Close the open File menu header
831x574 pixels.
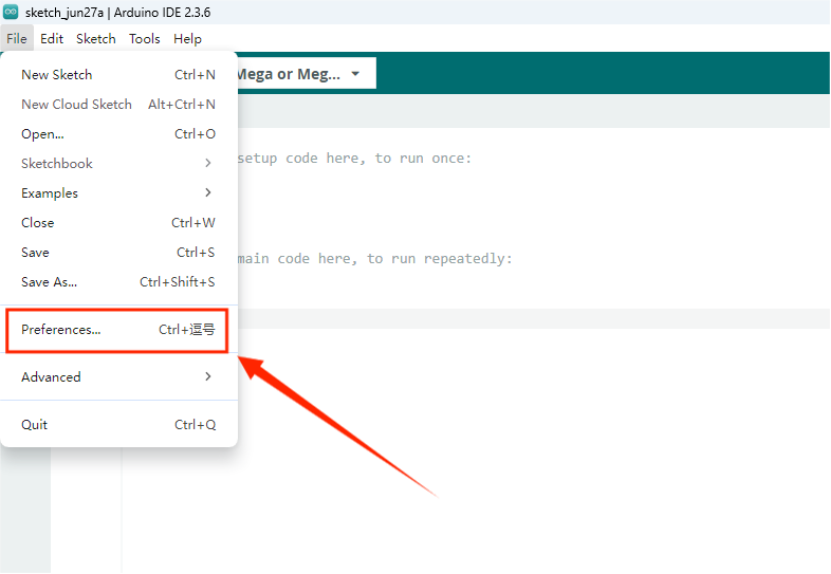point(16,39)
